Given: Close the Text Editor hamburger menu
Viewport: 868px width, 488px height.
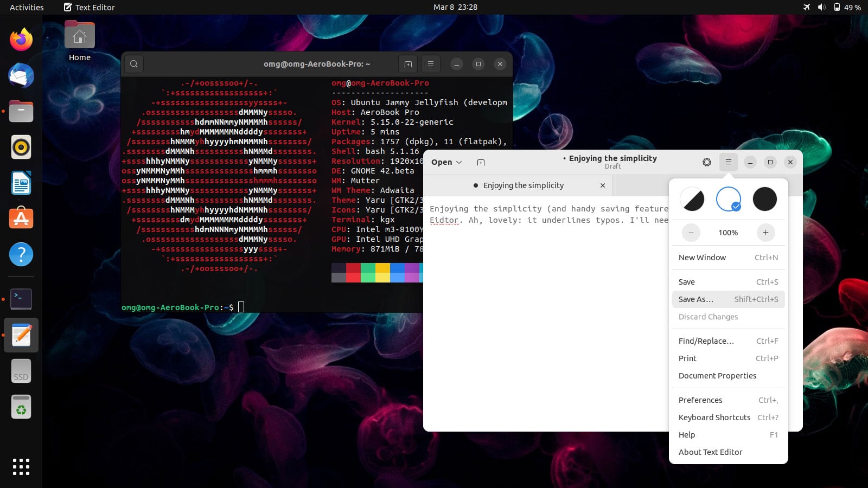Looking at the screenshot, I should (x=729, y=162).
